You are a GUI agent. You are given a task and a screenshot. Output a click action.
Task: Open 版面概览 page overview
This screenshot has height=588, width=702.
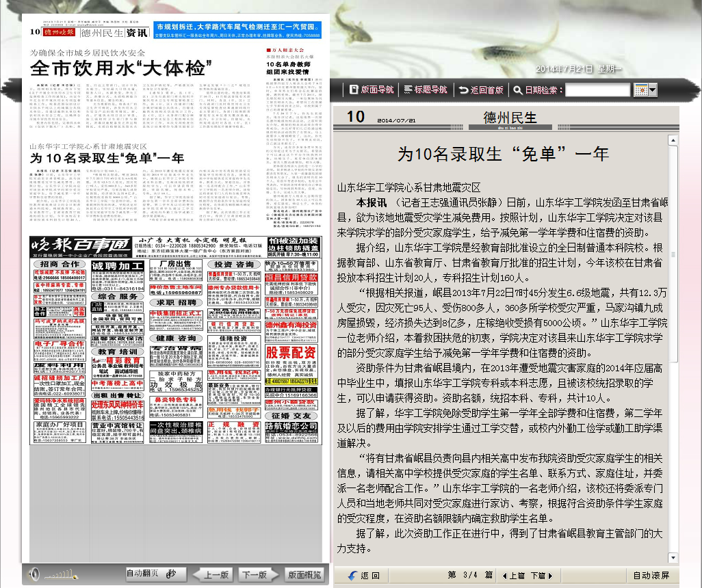(x=303, y=574)
